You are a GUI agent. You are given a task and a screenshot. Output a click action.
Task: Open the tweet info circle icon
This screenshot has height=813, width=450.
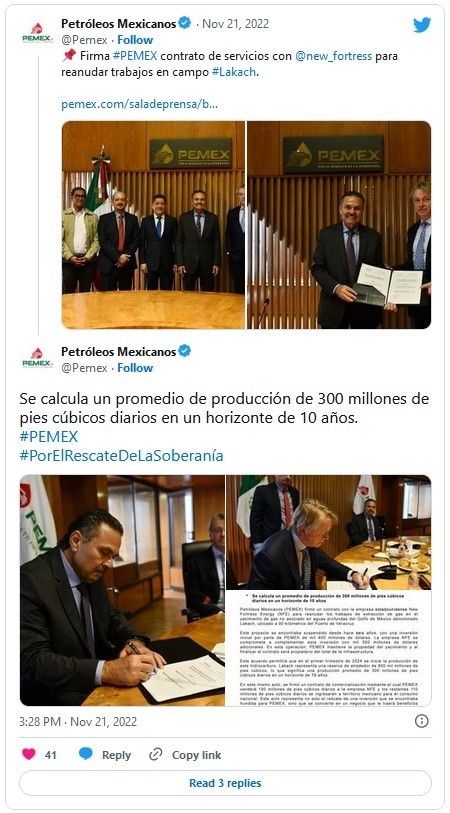(422, 721)
